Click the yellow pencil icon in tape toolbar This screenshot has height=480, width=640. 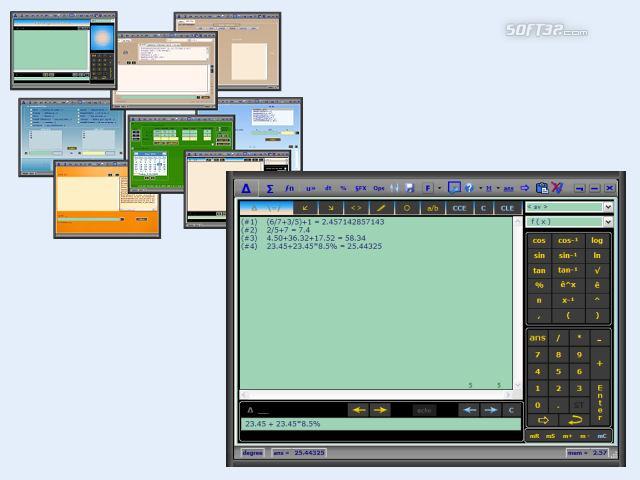coord(381,208)
